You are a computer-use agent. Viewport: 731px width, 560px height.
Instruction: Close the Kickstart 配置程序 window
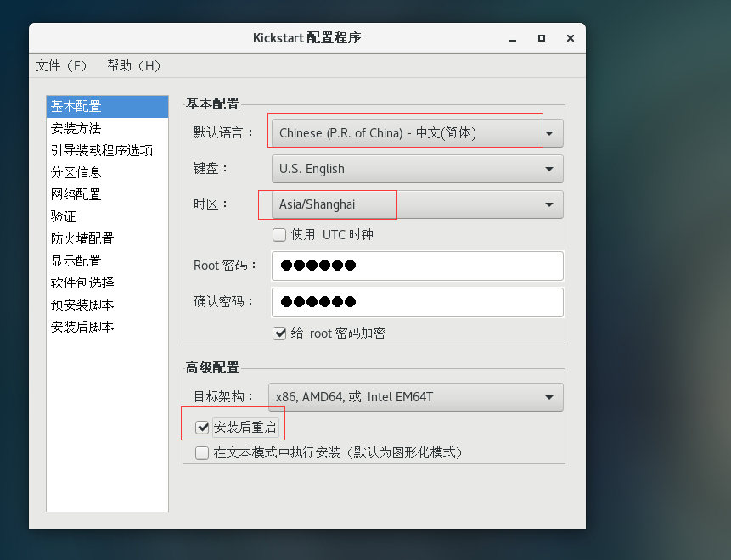click(x=571, y=38)
